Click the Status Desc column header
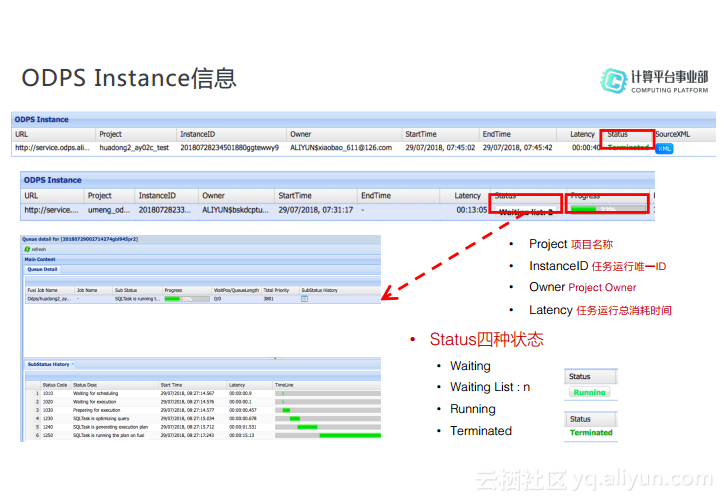 (114, 385)
